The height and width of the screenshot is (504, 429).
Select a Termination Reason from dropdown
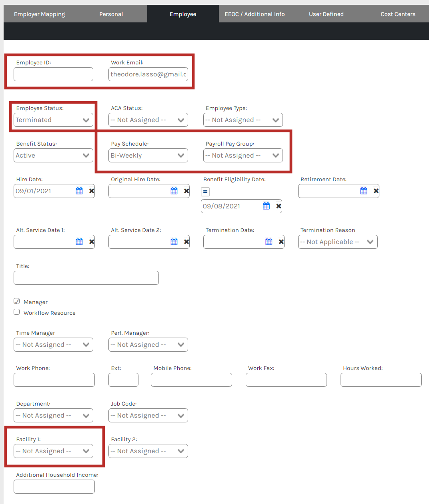(x=338, y=242)
